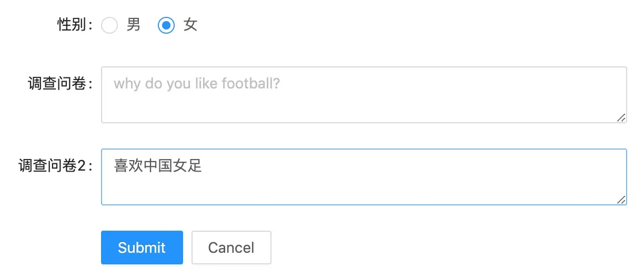The image size is (644, 277).
Task: Place cursor right after 女足 text
Action: pos(203,166)
